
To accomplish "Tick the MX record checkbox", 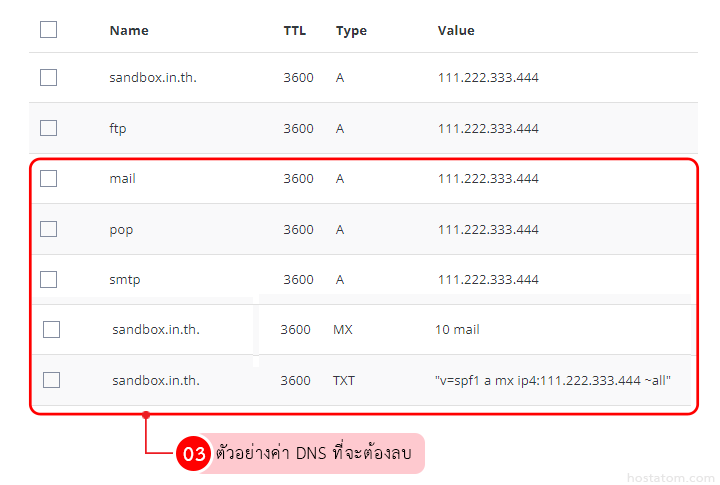I will click(x=52, y=329).
